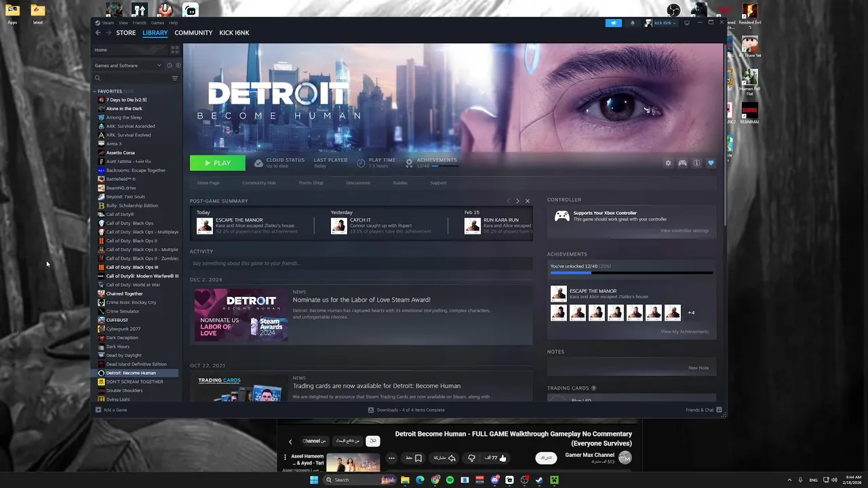This screenshot has height=488, width=868.
Task: Open advanced filter options icon in library search
Action: 174,78
